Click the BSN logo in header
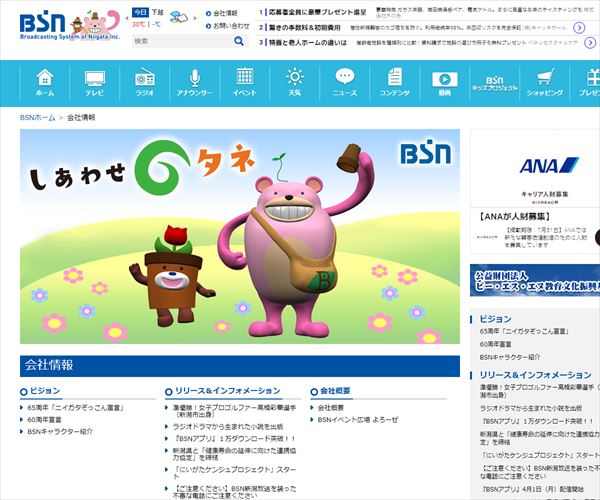Screen dimensions: 600x500 coord(42,24)
